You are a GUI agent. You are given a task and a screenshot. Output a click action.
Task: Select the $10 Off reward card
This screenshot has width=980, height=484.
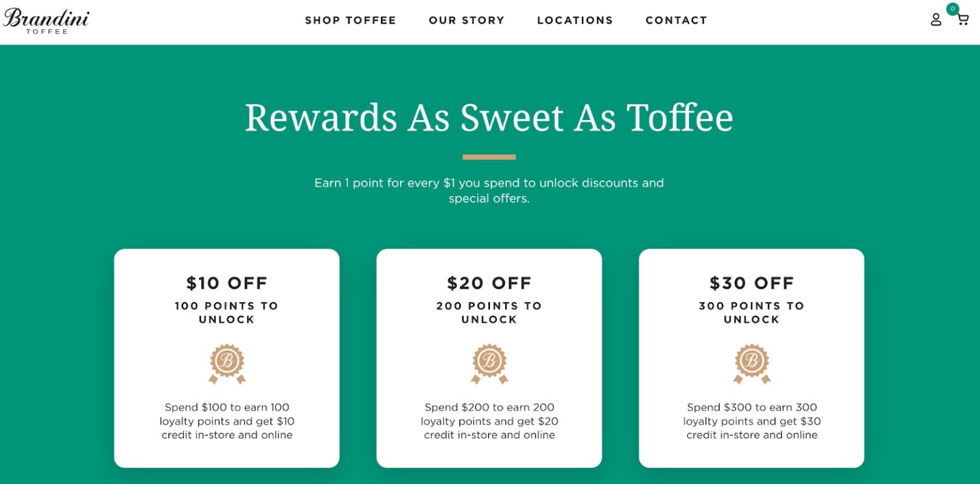click(226, 356)
